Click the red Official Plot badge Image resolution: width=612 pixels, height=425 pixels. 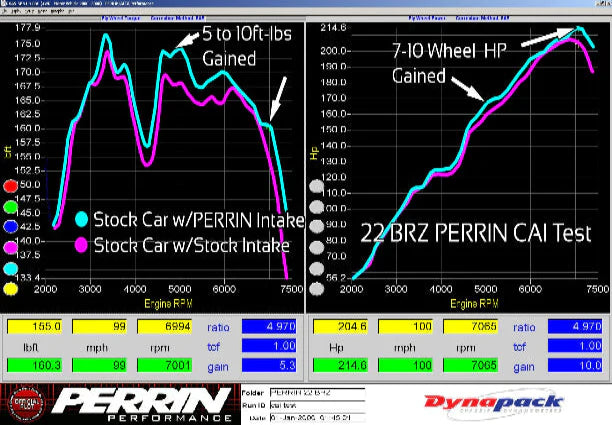pos(27,404)
